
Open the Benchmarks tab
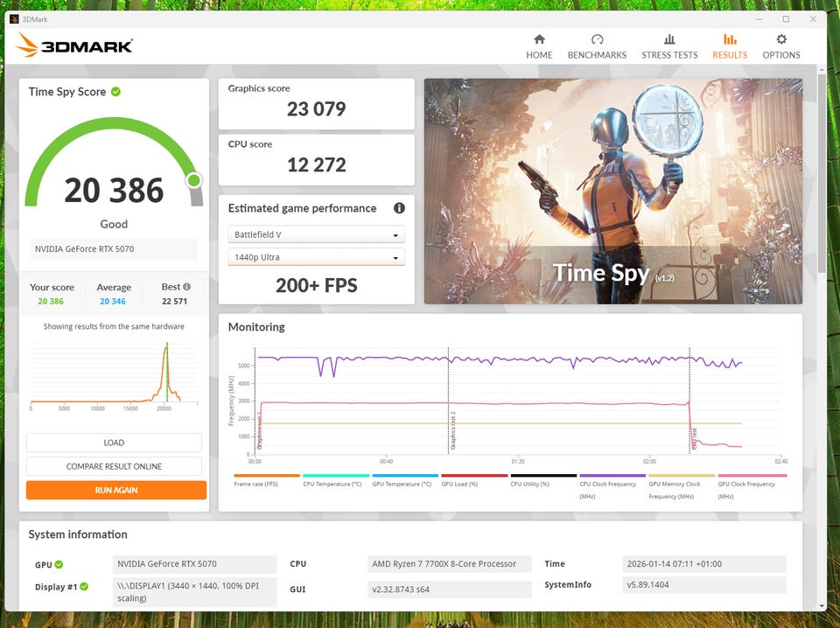[x=597, y=46]
